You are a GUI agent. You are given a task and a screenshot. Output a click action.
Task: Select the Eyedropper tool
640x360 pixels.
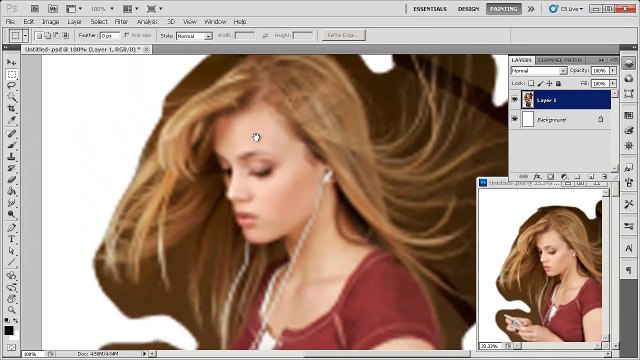pos(11,120)
